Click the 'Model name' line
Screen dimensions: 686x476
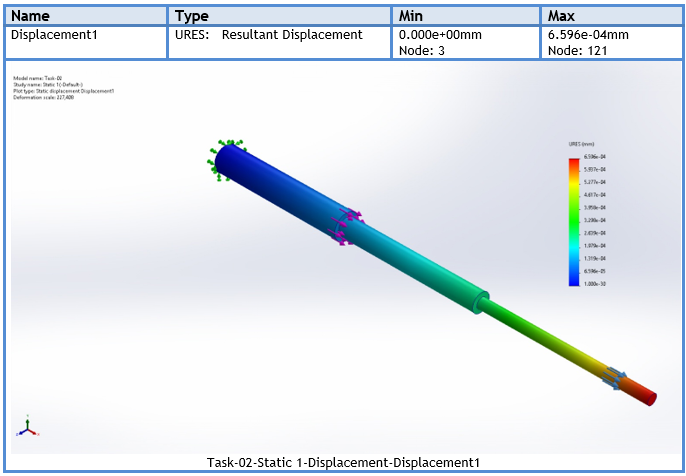click(38, 78)
